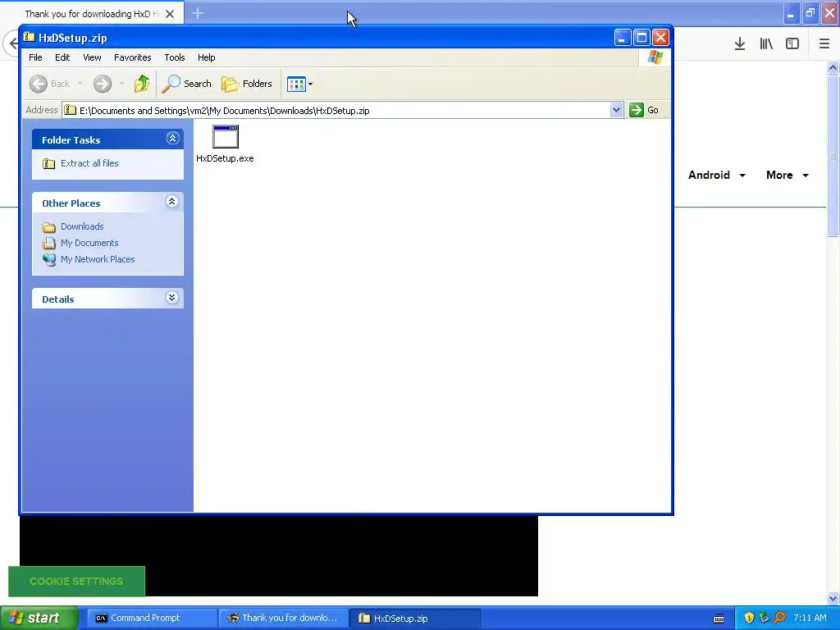The width and height of the screenshot is (840, 630).
Task: Collapse the Folder Tasks panel
Action: (x=172, y=139)
